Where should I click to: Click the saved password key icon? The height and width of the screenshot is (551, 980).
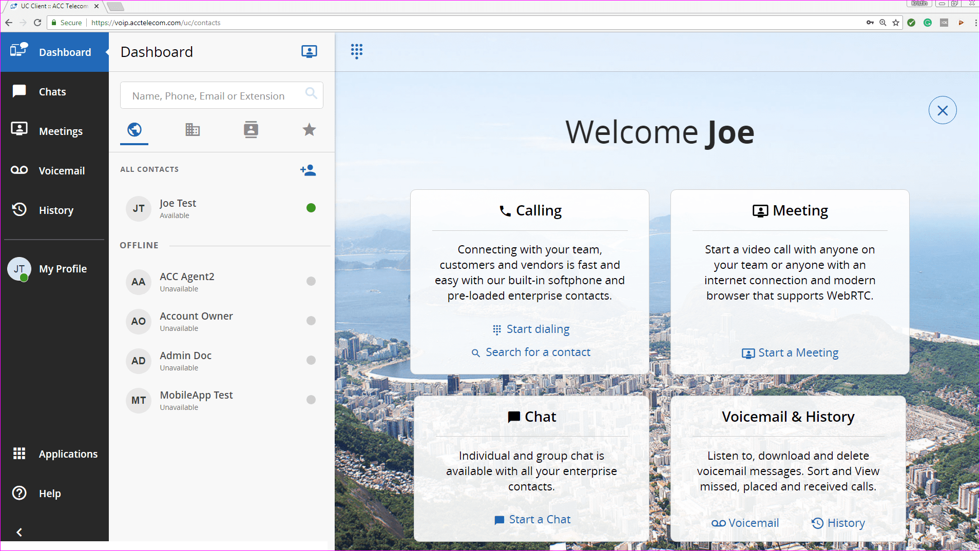coord(870,23)
